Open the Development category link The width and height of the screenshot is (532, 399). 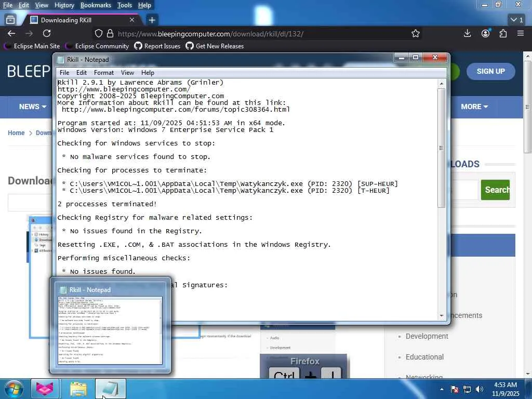coord(427,336)
